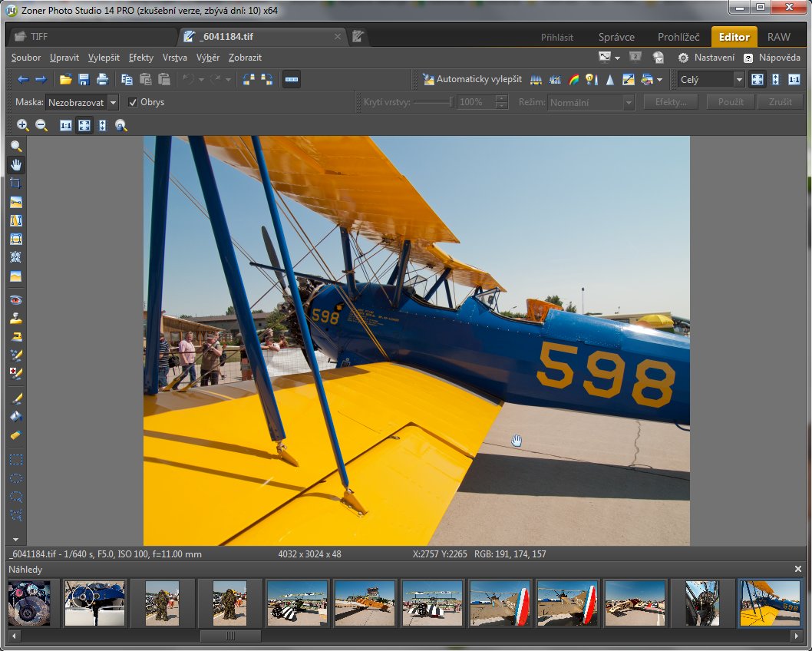The image size is (812, 651).
Task: Save the image with the floppy disk icon
Action: click(x=84, y=79)
